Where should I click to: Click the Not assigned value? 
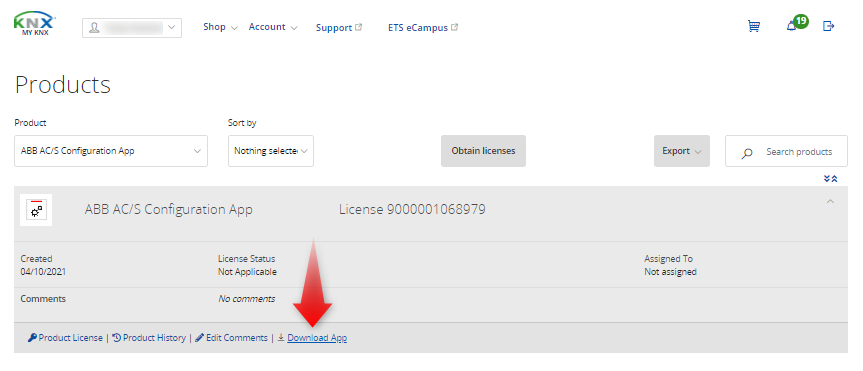(x=670, y=272)
